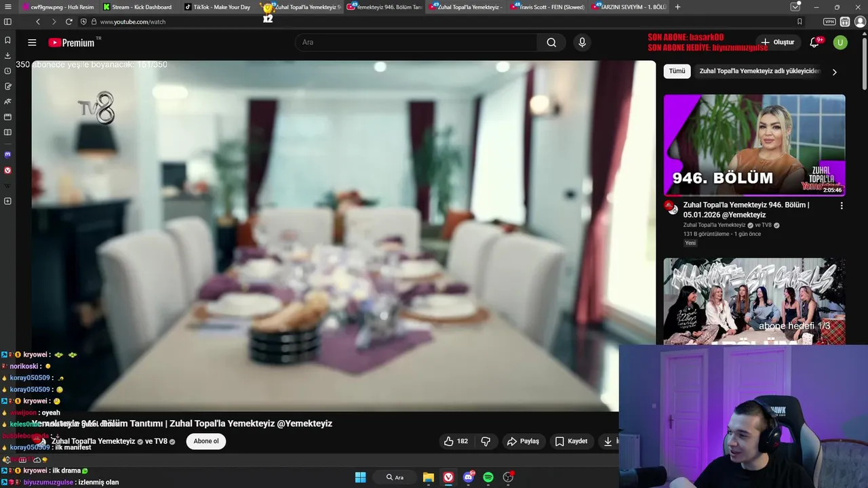Open the Vivaldi web panel in the sidebar
The image size is (868, 488).
(7, 170)
